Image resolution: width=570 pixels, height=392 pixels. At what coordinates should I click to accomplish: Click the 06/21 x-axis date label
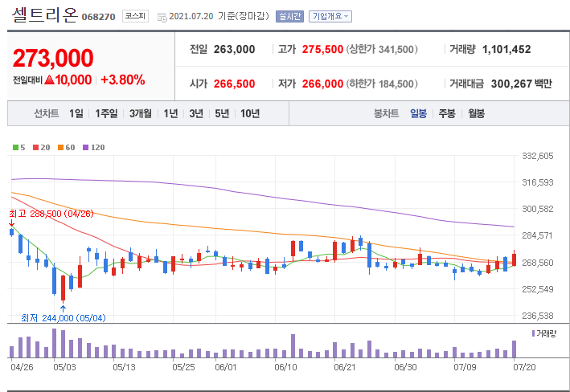click(345, 367)
